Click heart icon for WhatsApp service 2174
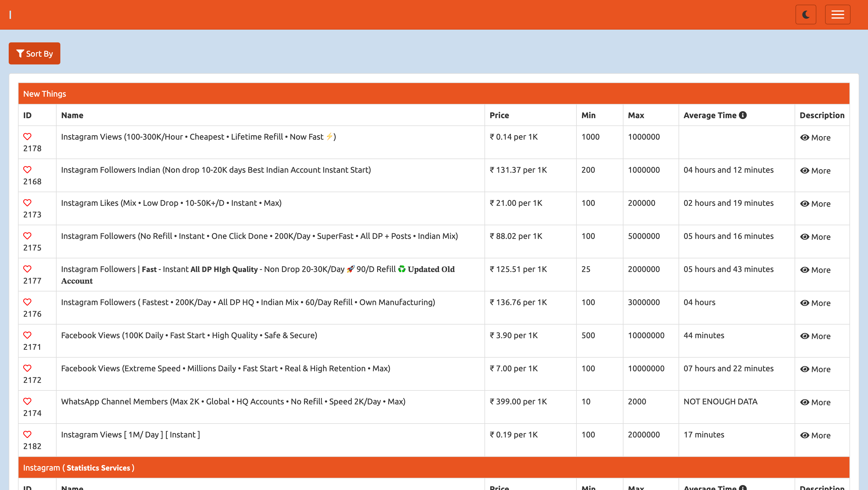This screenshot has height=490, width=868. (27, 401)
